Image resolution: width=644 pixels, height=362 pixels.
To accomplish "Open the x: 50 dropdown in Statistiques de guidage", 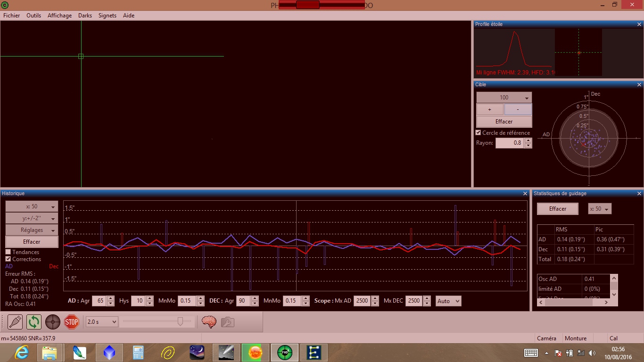I will coord(600,209).
